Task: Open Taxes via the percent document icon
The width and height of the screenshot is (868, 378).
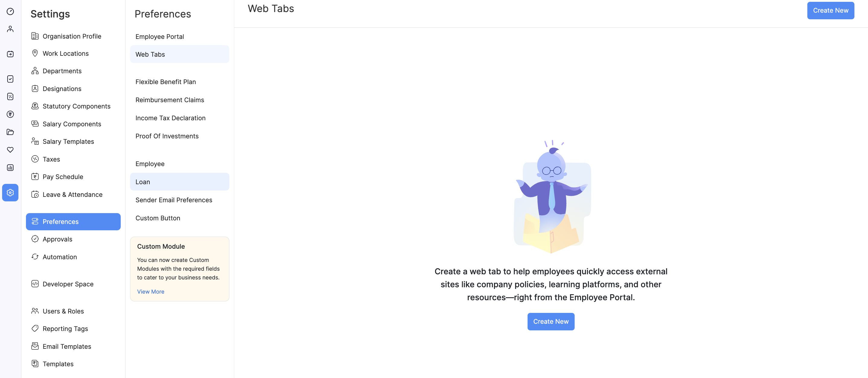Action: 10,96
